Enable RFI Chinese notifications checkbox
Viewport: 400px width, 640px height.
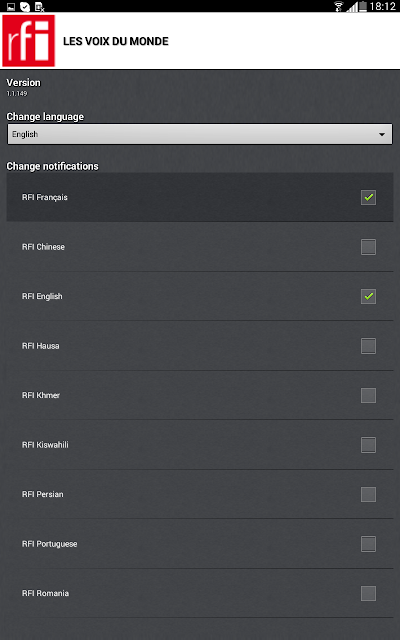click(x=368, y=247)
